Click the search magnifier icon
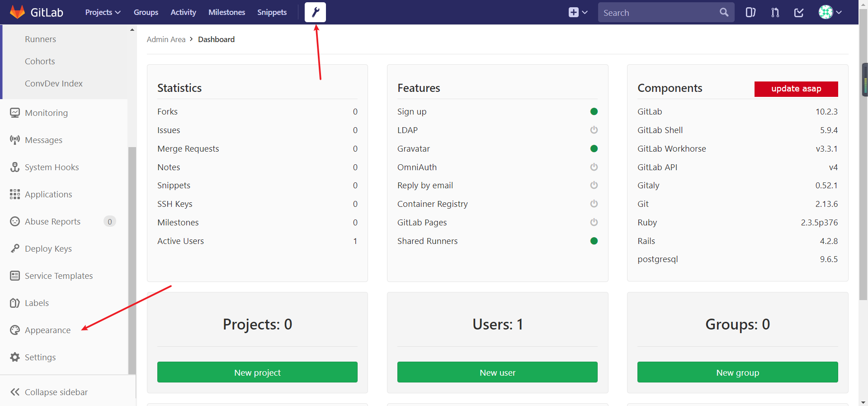 [x=724, y=12]
